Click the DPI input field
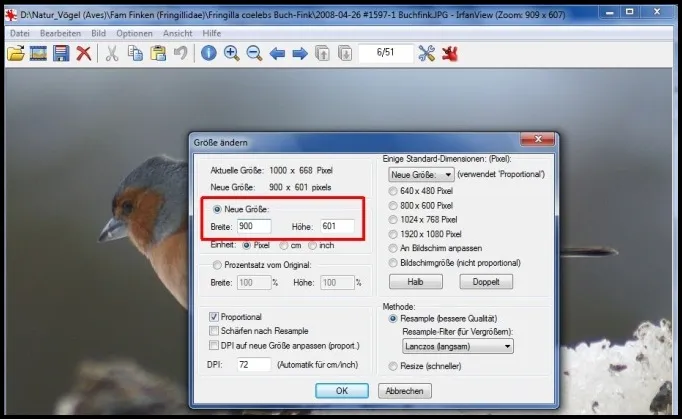Screen dimensions: 682x419 point(253,364)
